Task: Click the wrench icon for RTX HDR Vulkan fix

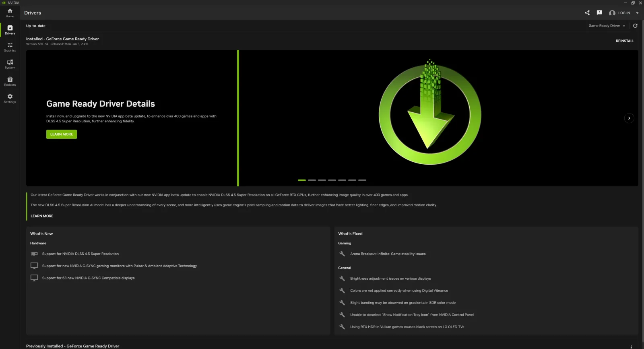Action: (x=342, y=327)
